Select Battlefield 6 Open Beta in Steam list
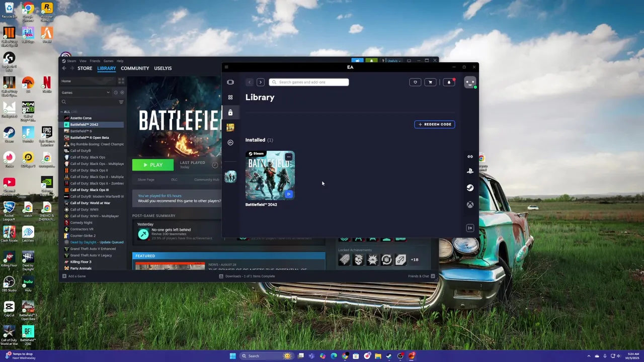 coord(90,138)
